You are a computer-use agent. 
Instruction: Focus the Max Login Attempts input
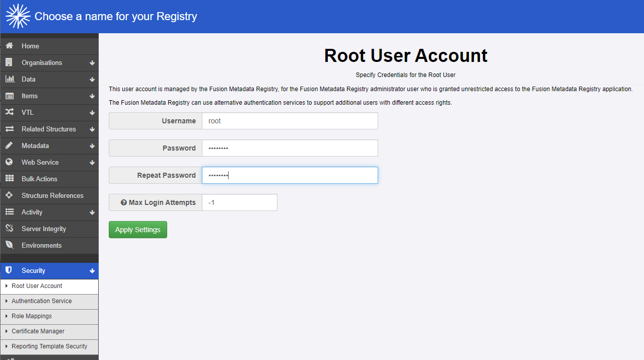(239, 202)
